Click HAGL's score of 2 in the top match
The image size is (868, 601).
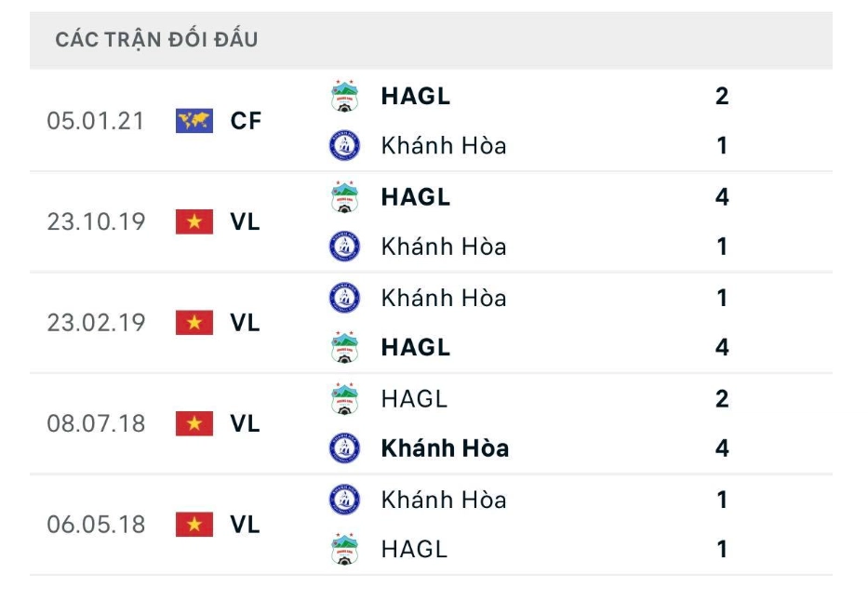(x=721, y=94)
